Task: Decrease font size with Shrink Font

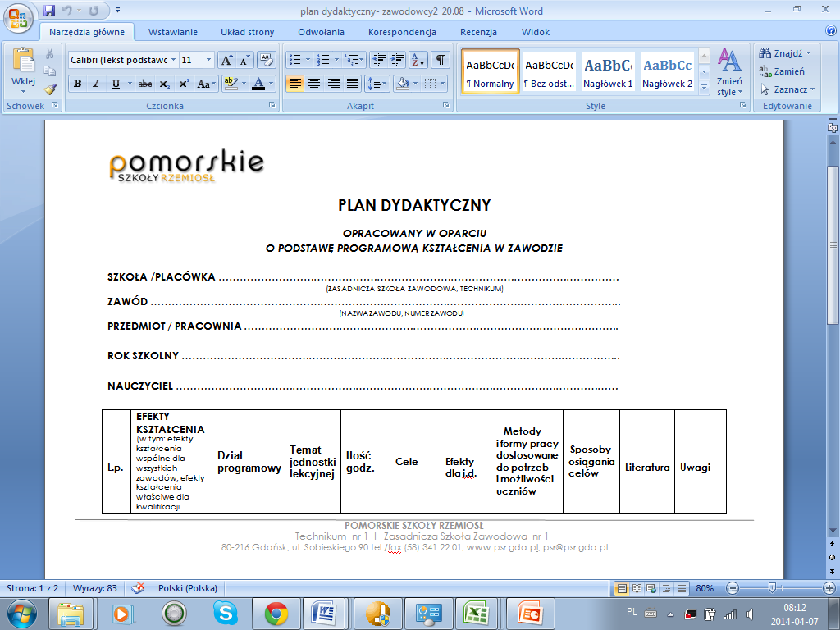Action: click(244, 60)
